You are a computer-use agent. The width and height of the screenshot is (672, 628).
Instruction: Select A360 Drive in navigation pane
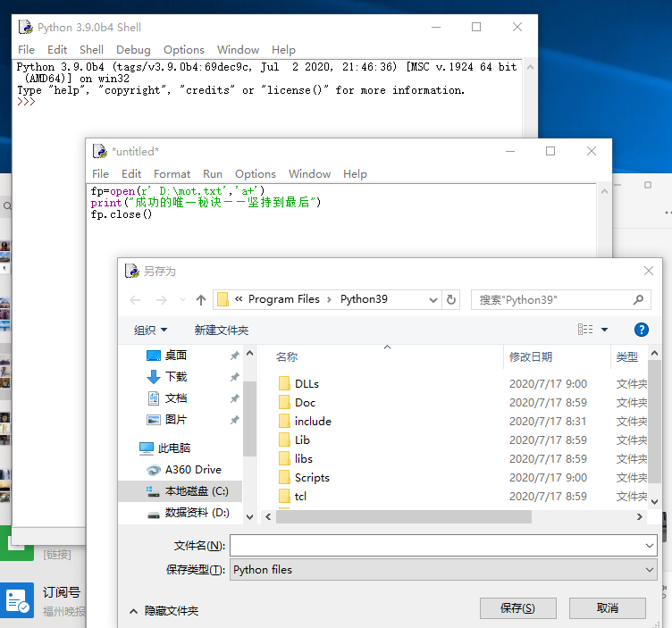pos(193,470)
